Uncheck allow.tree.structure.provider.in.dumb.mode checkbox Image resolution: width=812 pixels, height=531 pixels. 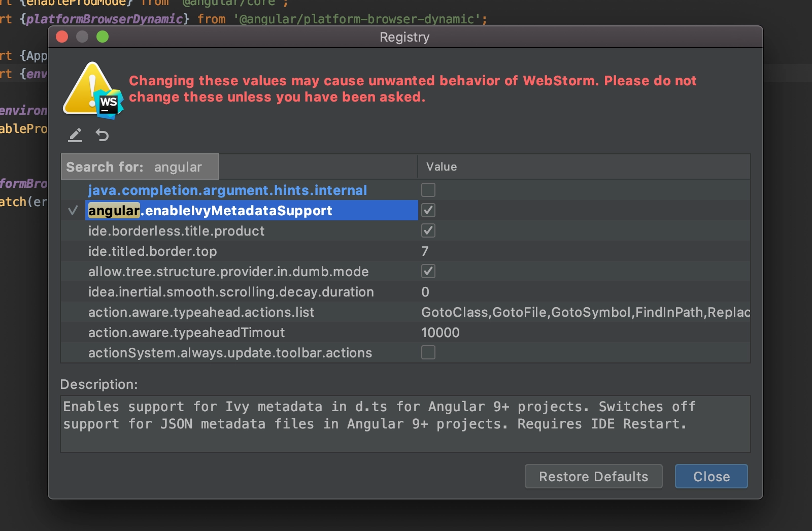pyautogui.click(x=428, y=271)
